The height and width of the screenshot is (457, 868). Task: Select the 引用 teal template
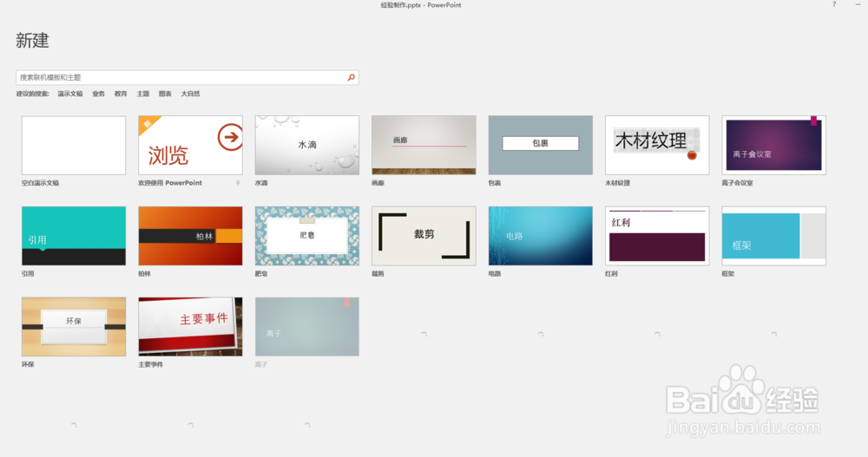coord(74,236)
